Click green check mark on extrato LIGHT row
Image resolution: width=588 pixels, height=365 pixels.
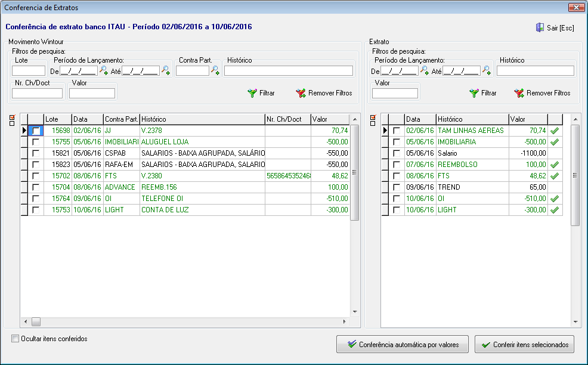point(554,210)
